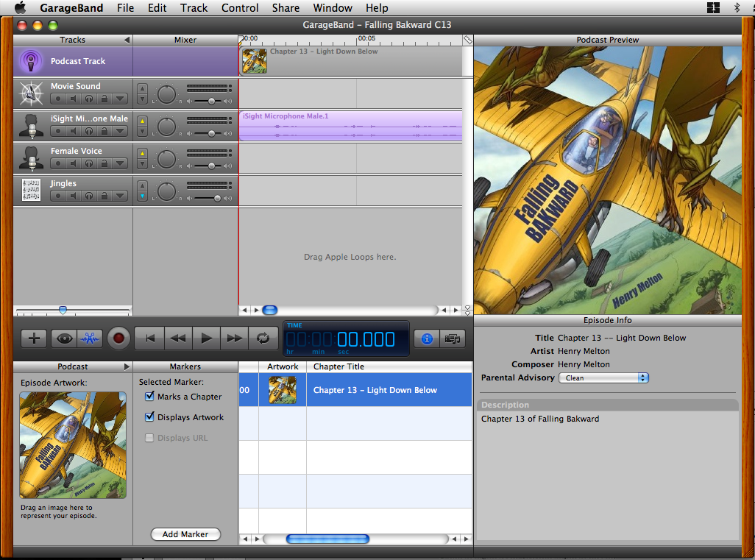Screen dimensions: 755x560
Task: Open the Media Browser button
Action: (453, 339)
